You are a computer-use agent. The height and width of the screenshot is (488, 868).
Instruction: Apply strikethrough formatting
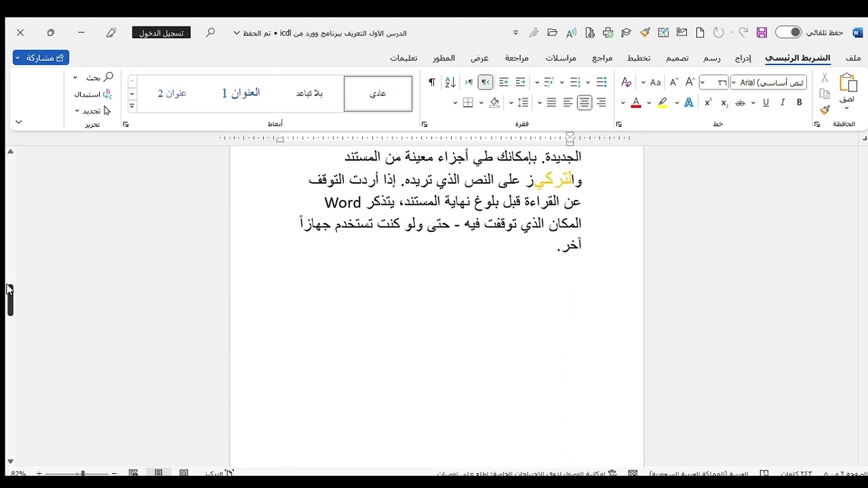pos(741,103)
